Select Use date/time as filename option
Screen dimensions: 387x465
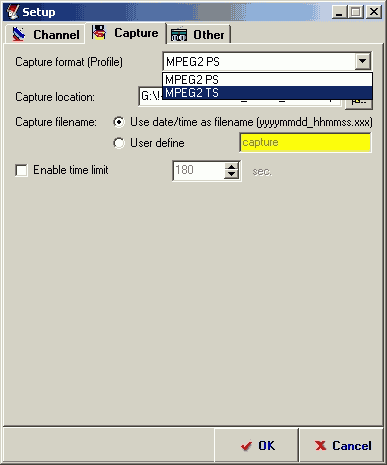point(119,122)
